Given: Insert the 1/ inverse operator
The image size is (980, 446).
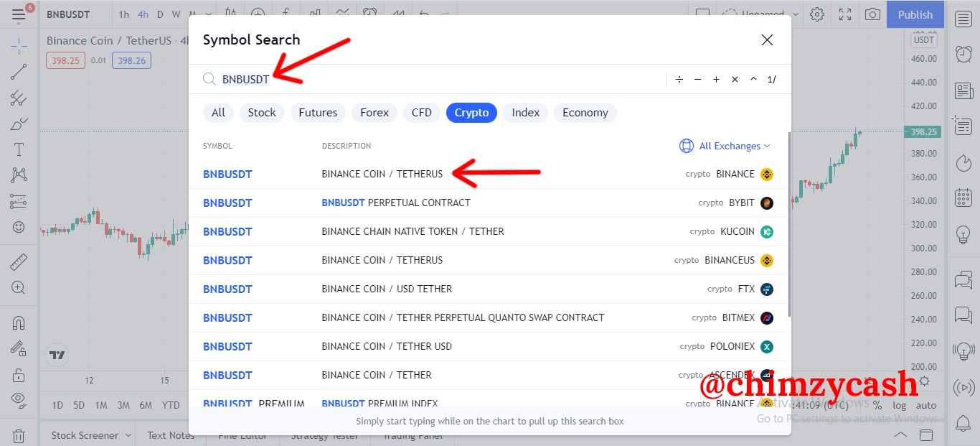Looking at the screenshot, I should pos(772,79).
